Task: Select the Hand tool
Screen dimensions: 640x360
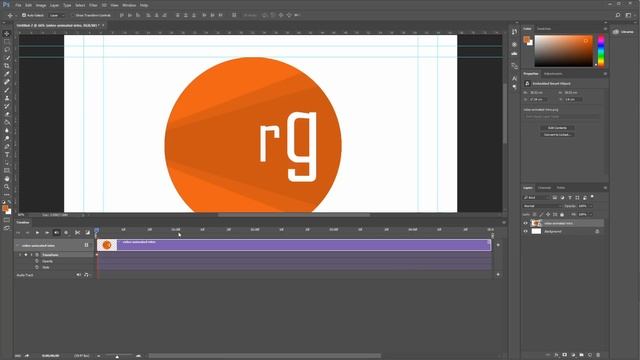Action: (x=7, y=179)
